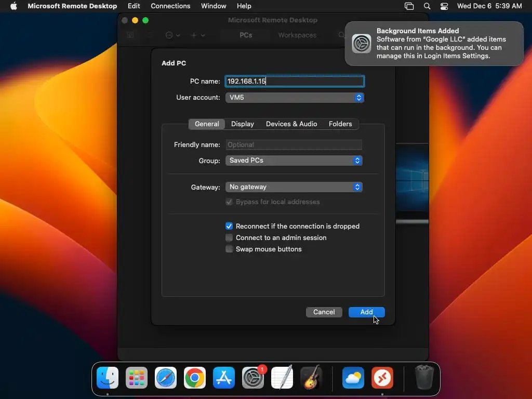
Task: Open the Apple menu
Action: 14,6
